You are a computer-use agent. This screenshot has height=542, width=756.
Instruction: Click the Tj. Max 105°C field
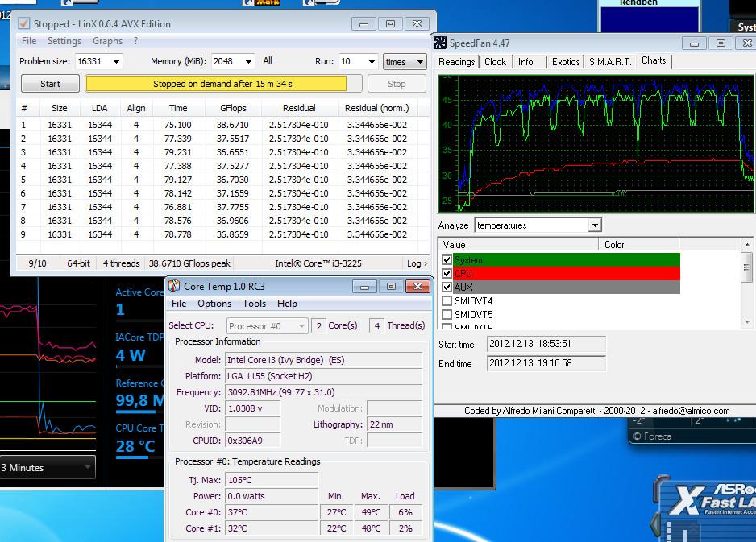pyautogui.click(x=272, y=480)
